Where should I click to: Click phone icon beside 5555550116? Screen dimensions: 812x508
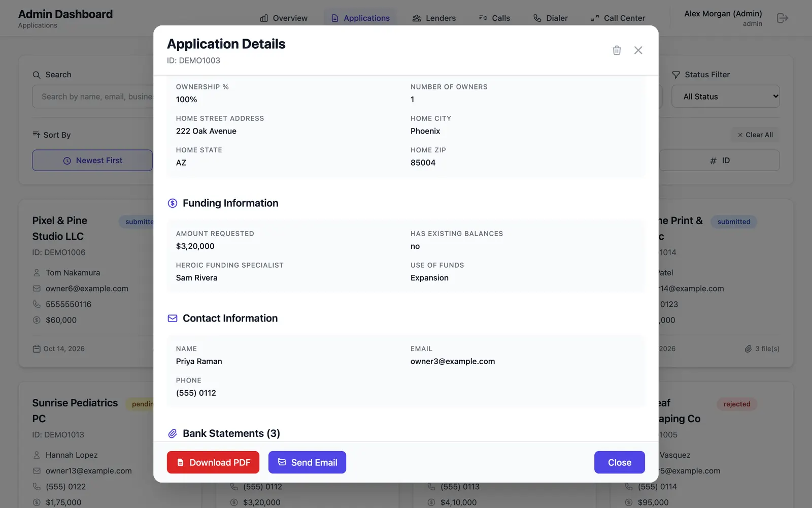pos(37,304)
